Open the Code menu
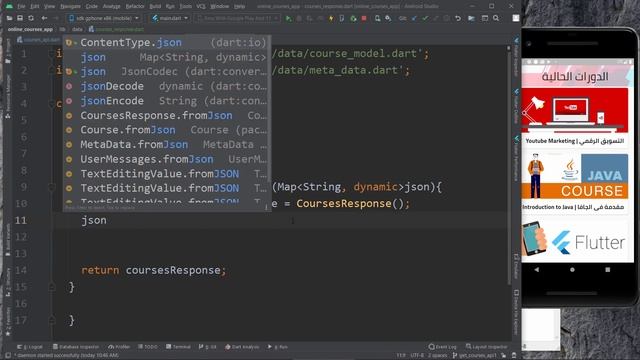This screenshot has width=640, height=360. tap(91, 7)
